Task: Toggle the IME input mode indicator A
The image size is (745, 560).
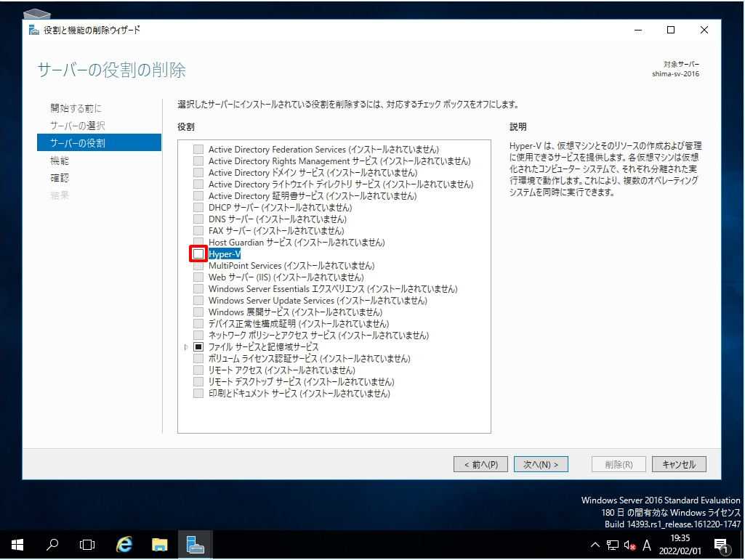Action: pyautogui.click(x=647, y=545)
